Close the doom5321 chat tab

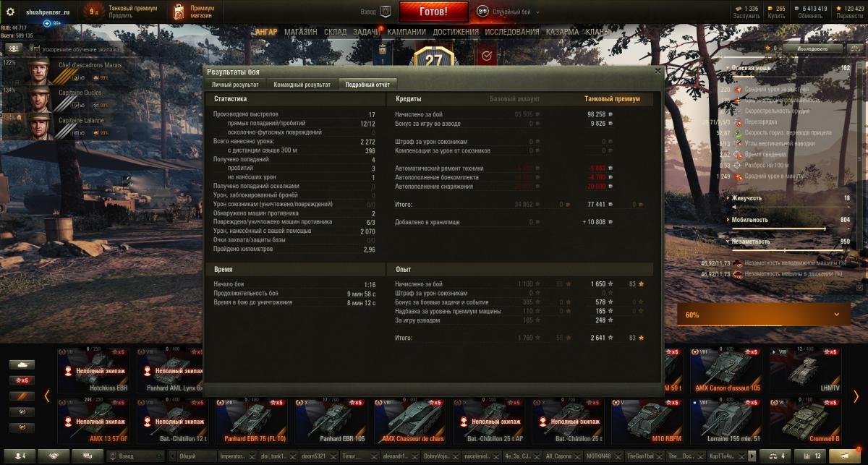pyautogui.click(x=333, y=458)
